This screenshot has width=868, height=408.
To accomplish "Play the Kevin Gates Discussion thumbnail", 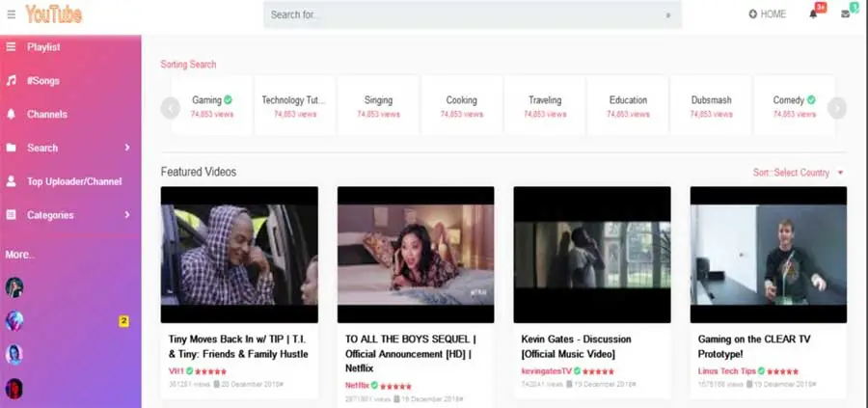I will tap(592, 255).
